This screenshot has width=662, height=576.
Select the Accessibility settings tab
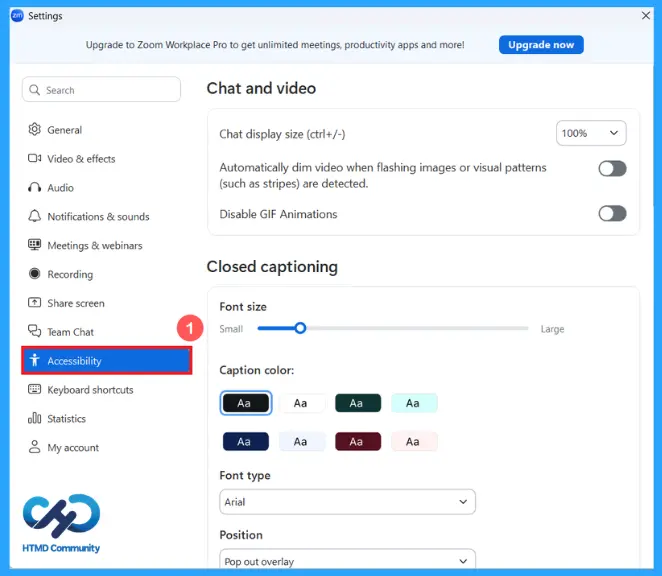point(107,361)
